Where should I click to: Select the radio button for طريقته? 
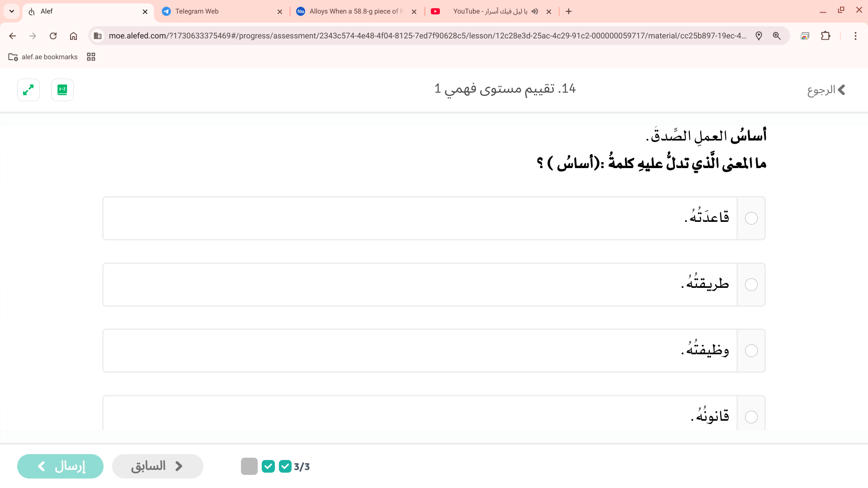pyautogui.click(x=751, y=285)
